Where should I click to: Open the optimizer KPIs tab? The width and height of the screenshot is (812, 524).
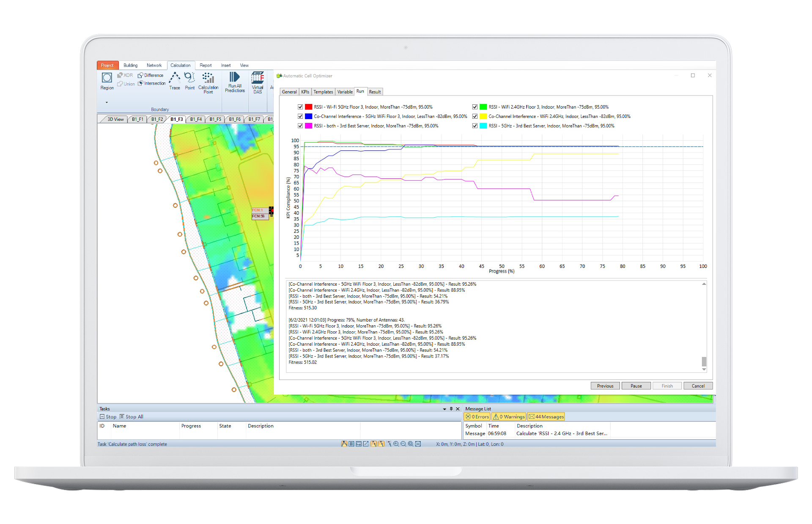pyautogui.click(x=305, y=92)
